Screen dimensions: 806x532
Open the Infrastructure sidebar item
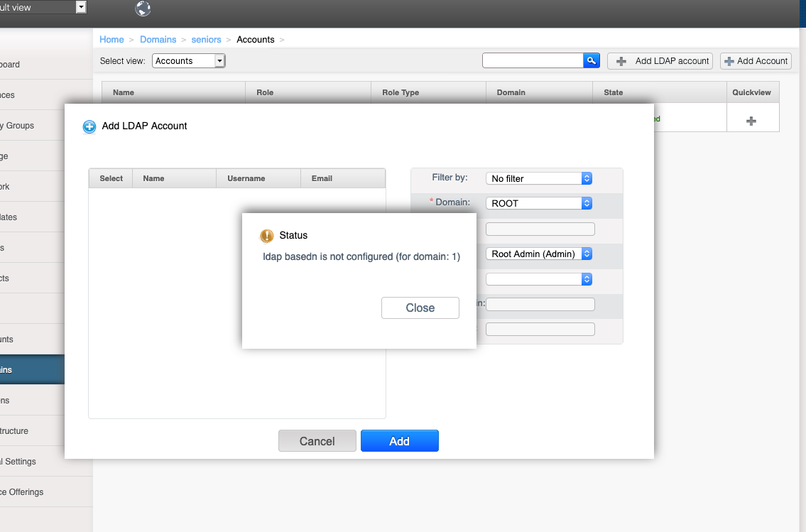point(32,430)
